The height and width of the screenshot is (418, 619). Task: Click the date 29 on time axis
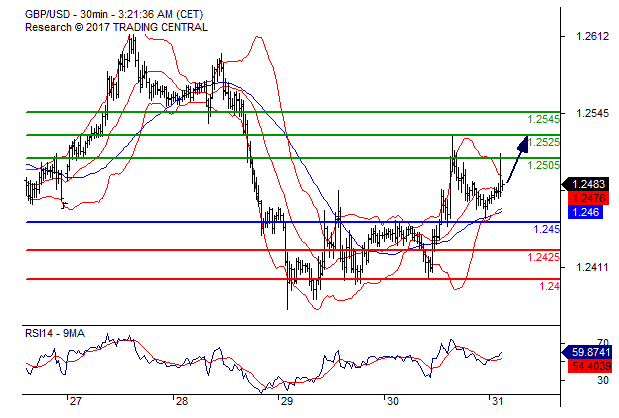tap(287, 401)
